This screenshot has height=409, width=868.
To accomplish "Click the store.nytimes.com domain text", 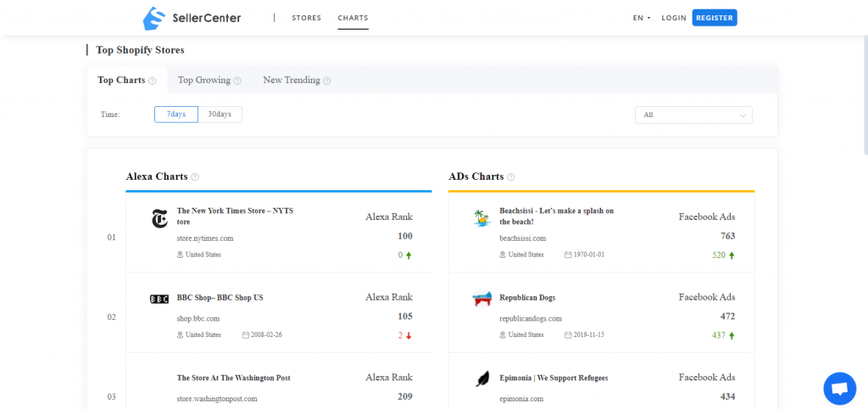I will (x=205, y=238).
